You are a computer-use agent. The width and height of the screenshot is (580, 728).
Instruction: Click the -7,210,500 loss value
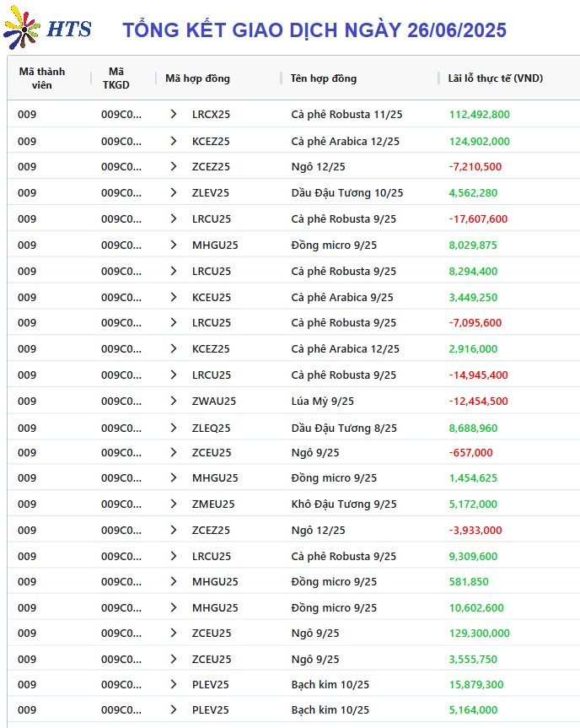(475, 167)
